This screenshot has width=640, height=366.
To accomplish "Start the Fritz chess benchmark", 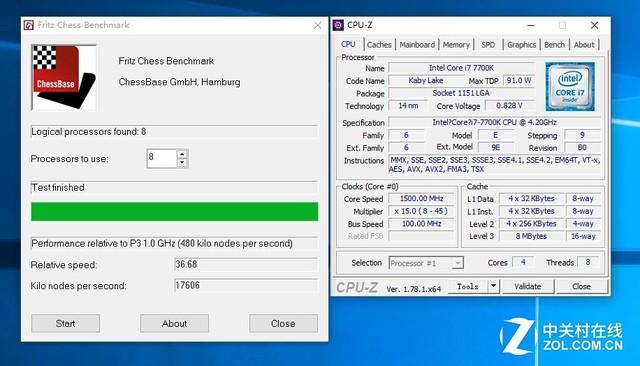I will click(65, 324).
